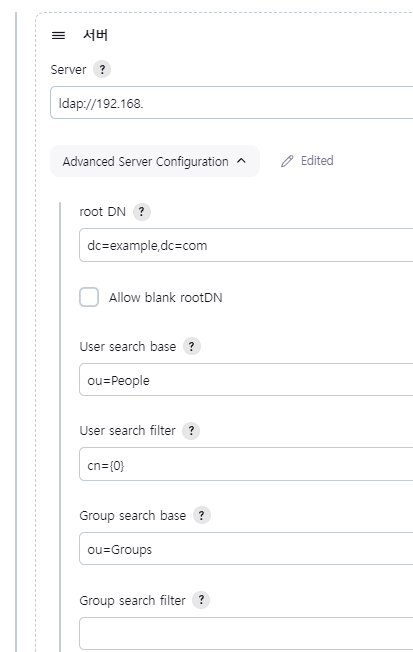Open help for root DN
Image resolution: width=413 pixels, height=652 pixels.
click(141, 212)
